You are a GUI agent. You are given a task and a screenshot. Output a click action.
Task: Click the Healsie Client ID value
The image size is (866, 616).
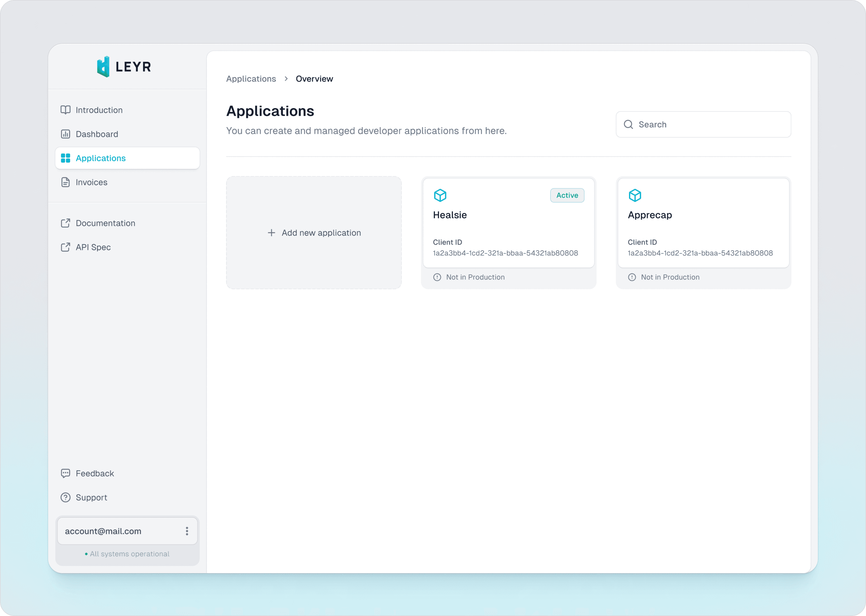pos(505,253)
